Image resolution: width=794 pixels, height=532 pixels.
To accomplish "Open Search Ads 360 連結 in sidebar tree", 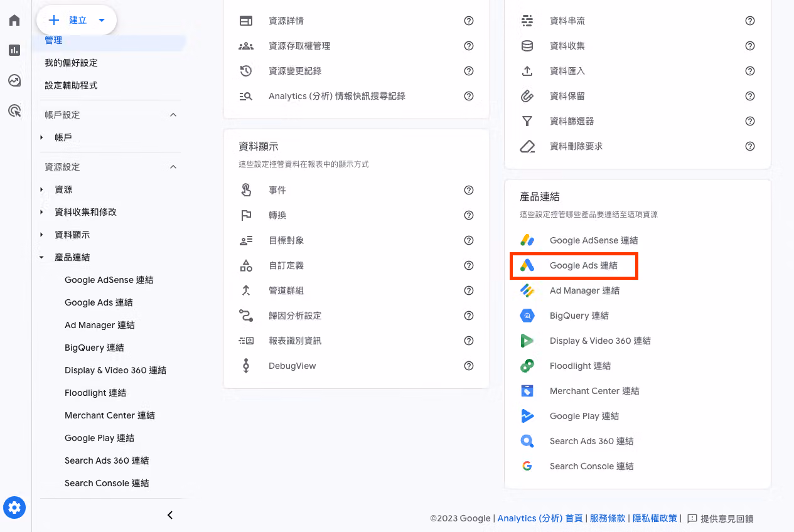I will coord(107,460).
